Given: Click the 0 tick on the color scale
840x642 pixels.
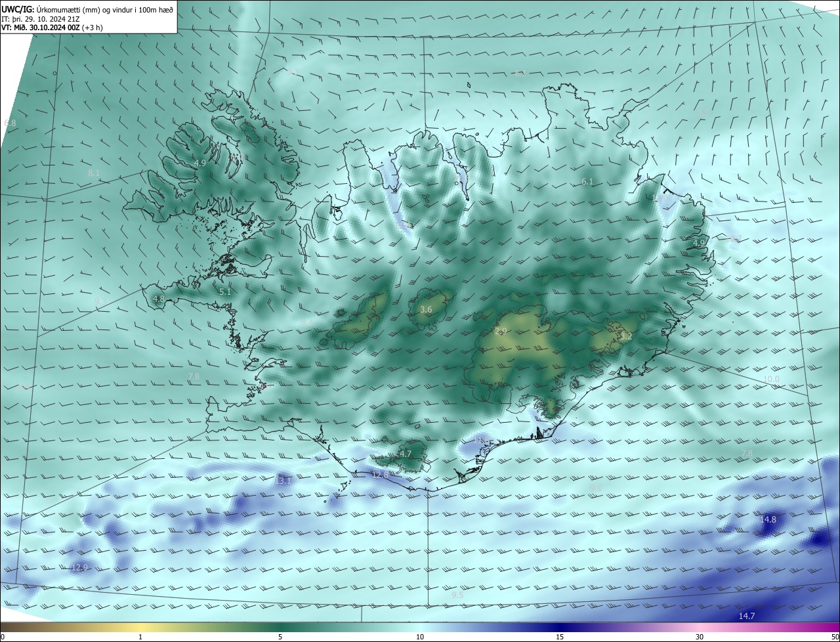Looking at the screenshot, I should 3,637.
